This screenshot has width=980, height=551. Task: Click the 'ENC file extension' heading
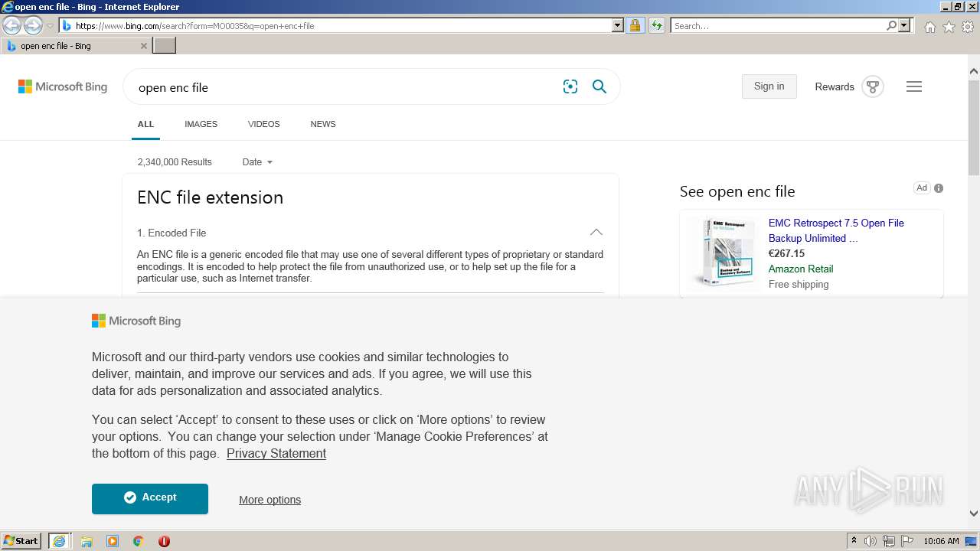(x=210, y=197)
